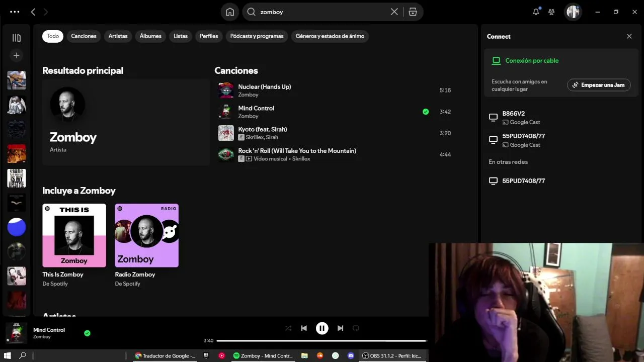Open Discord from the taskbar
The image size is (644, 362).
point(351,355)
